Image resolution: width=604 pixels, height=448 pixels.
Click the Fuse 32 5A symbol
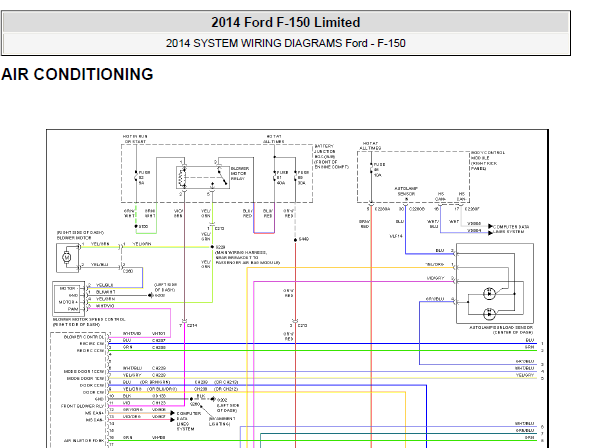click(136, 177)
